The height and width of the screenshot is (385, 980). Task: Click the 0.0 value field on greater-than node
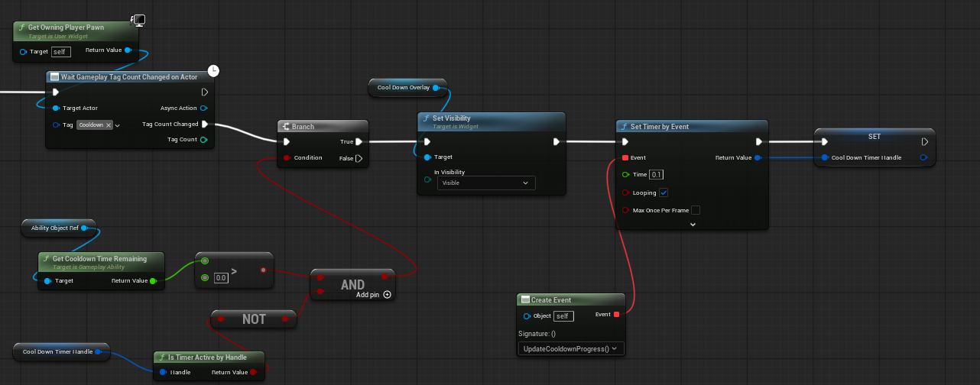click(x=221, y=278)
